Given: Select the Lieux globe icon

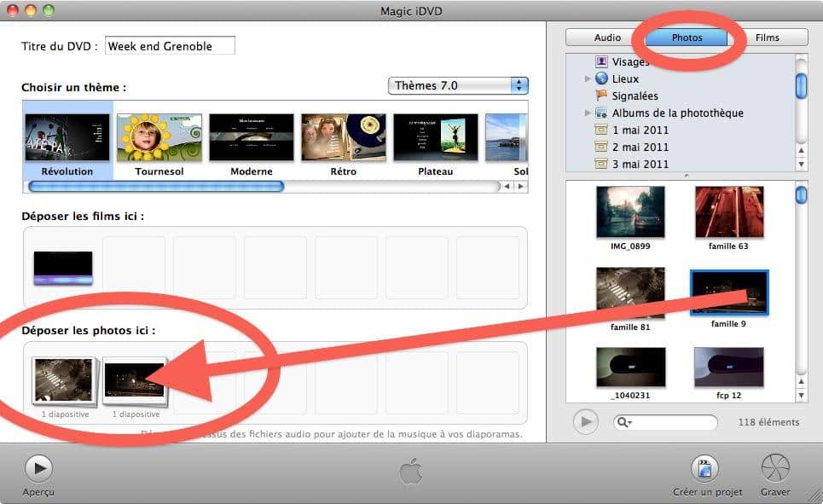Looking at the screenshot, I should (601, 78).
